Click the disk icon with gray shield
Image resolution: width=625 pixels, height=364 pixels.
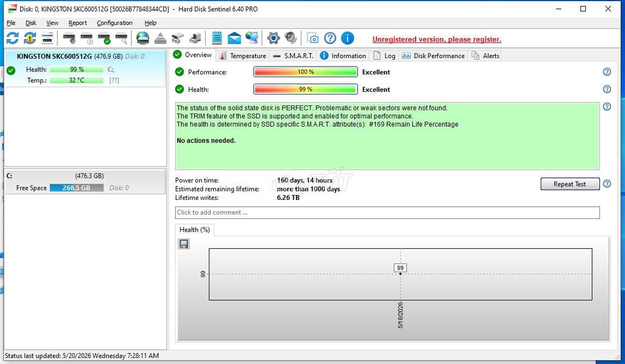[69, 38]
